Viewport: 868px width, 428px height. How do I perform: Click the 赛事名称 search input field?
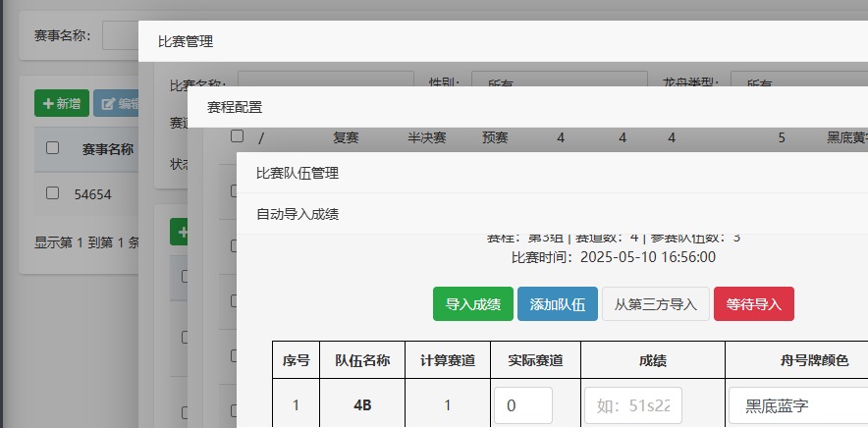click(x=120, y=36)
